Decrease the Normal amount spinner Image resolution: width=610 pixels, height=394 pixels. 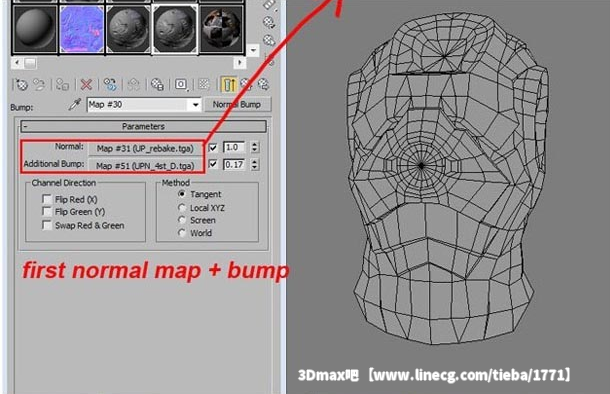pyautogui.click(x=255, y=150)
